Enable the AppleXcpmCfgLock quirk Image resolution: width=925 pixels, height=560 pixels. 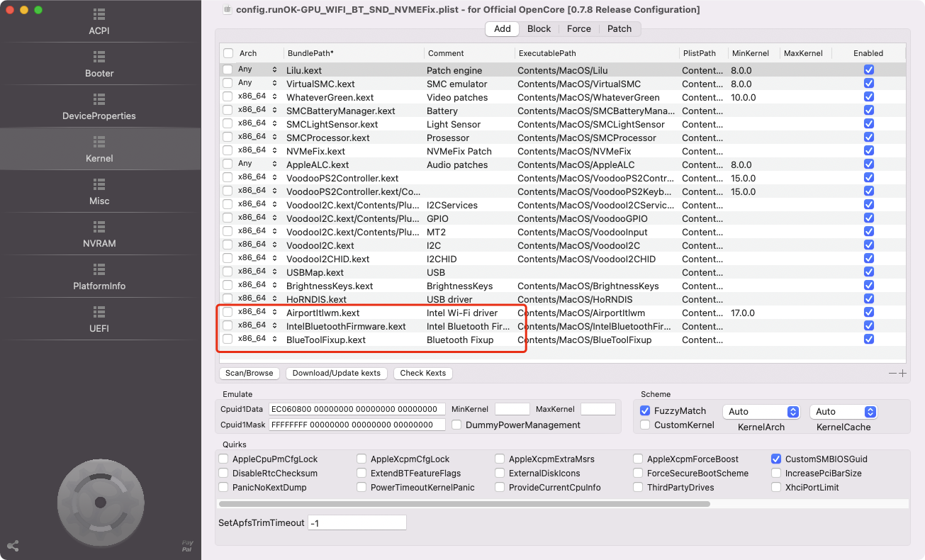[x=361, y=459]
